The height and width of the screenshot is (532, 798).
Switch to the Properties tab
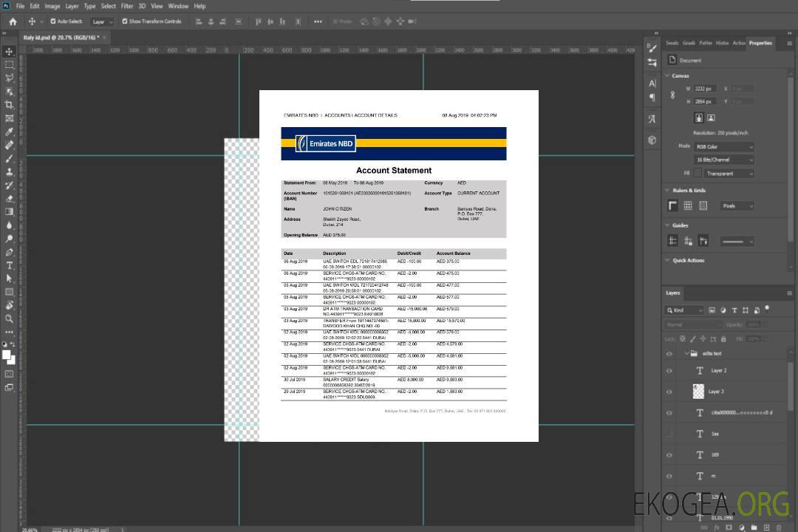(x=760, y=43)
